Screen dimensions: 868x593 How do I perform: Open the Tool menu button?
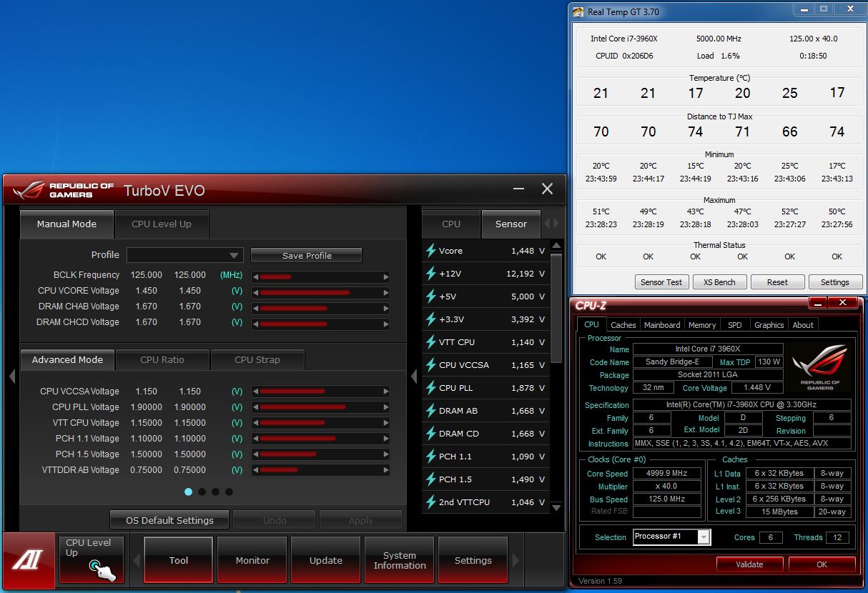[x=179, y=561]
